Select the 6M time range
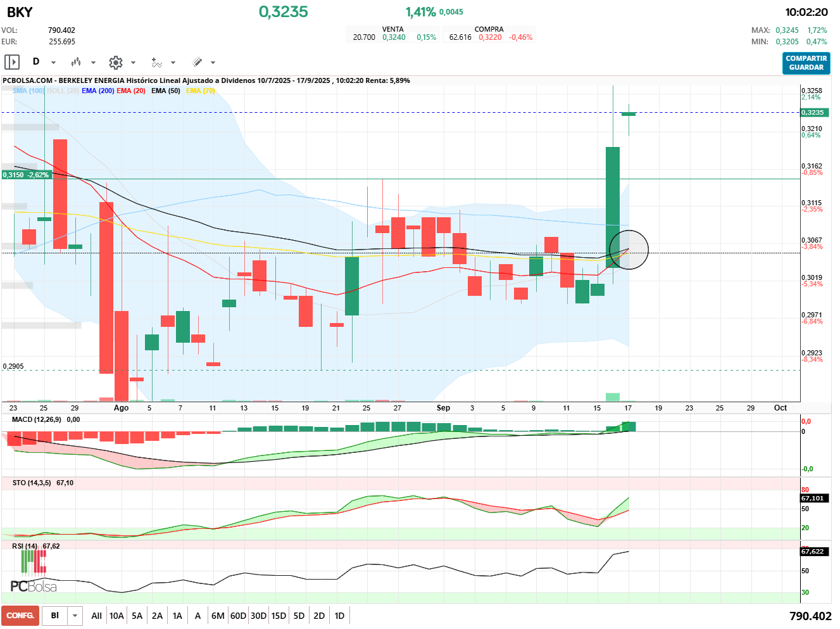The image size is (840, 629). click(218, 616)
